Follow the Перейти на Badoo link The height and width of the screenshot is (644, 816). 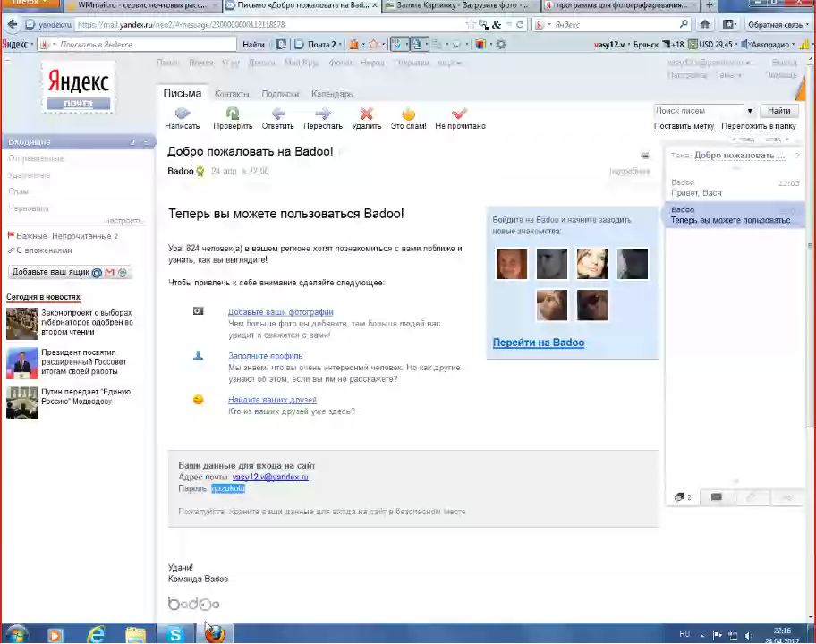point(538,343)
